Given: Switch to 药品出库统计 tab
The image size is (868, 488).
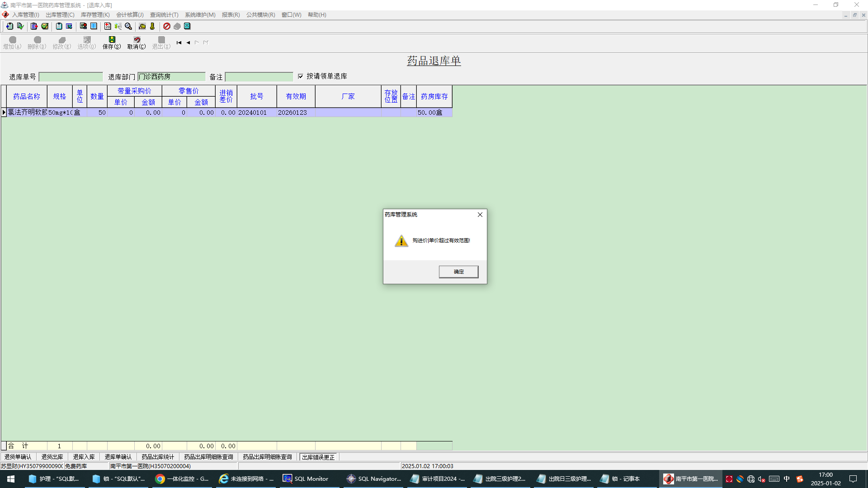Looking at the screenshot, I should (158, 457).
